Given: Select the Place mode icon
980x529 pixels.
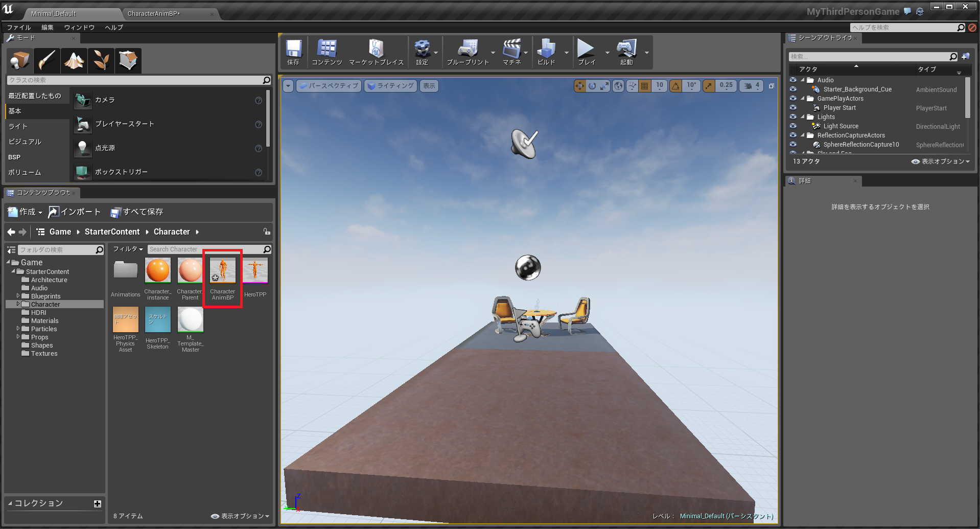Looking at the screenshot, I should [20, 60].
